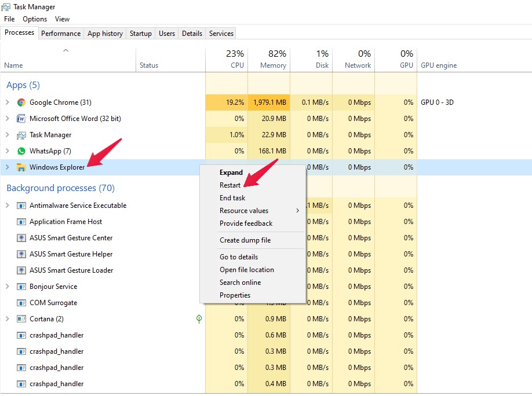Select the COM Surrogate process row

pyautogui.click(x=53, y=303)
